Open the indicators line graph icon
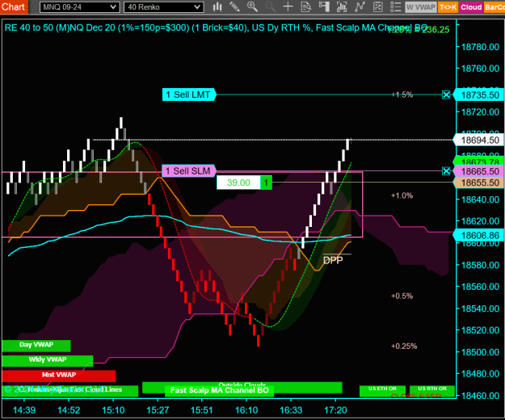 (x=360, y=6)
